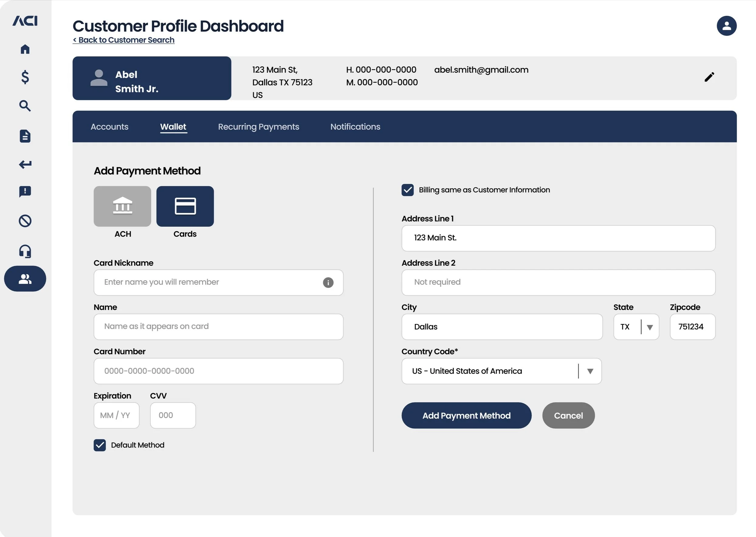Screen dimensions: 756x537
Task: Click the pencil edit customer info icon
Action: click(709, 77)
